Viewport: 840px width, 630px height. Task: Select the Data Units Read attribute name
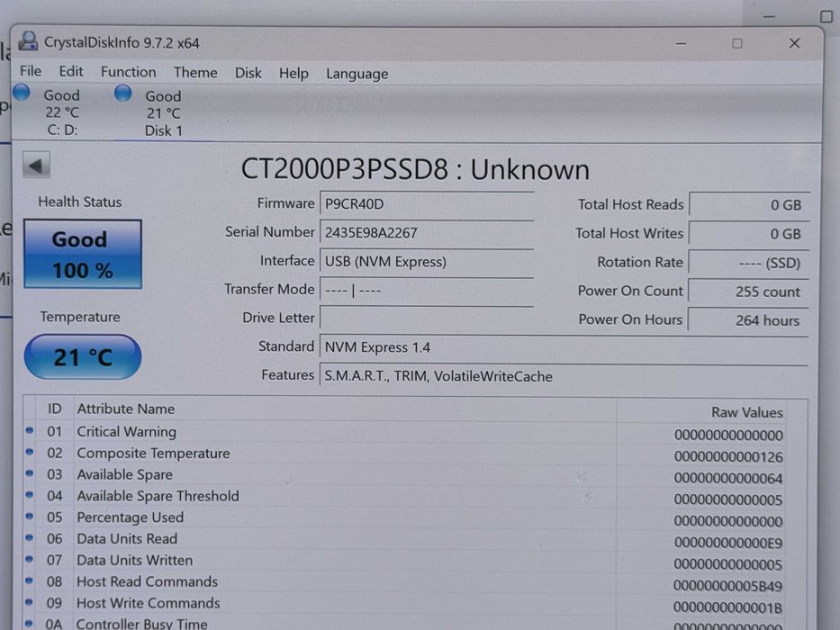[x=127, y=538]
